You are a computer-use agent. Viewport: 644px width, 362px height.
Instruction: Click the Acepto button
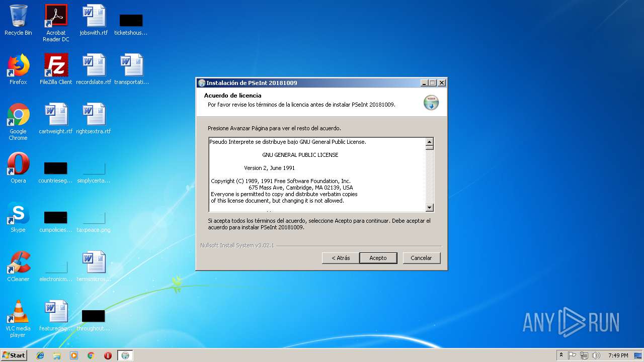(x=378, y=258)
